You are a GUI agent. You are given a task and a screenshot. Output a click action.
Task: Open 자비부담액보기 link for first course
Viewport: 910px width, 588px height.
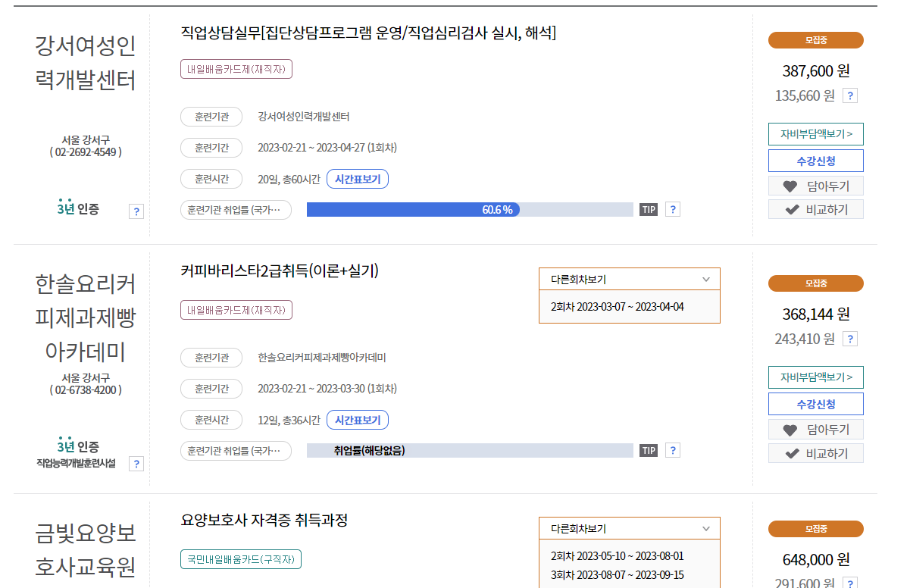tap(815, 133)
